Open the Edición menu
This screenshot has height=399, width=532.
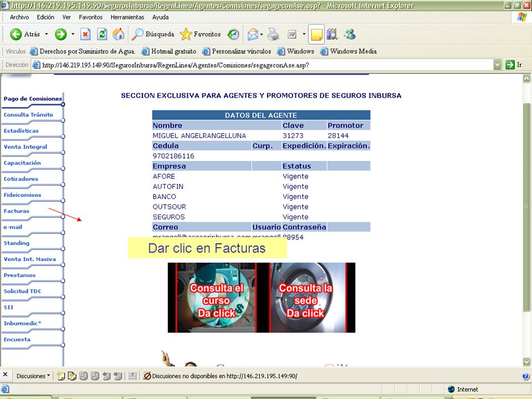click(x=45, y=17)
